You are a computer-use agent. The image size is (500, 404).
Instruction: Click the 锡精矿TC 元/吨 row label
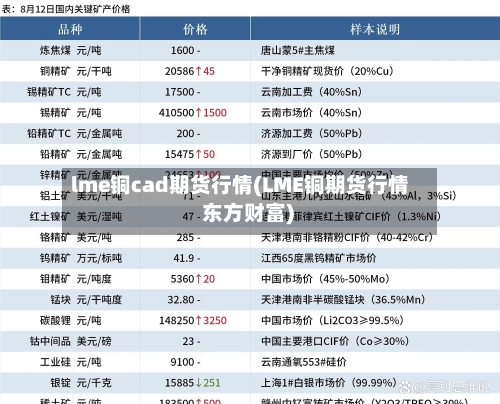click(x=64, y=92)
